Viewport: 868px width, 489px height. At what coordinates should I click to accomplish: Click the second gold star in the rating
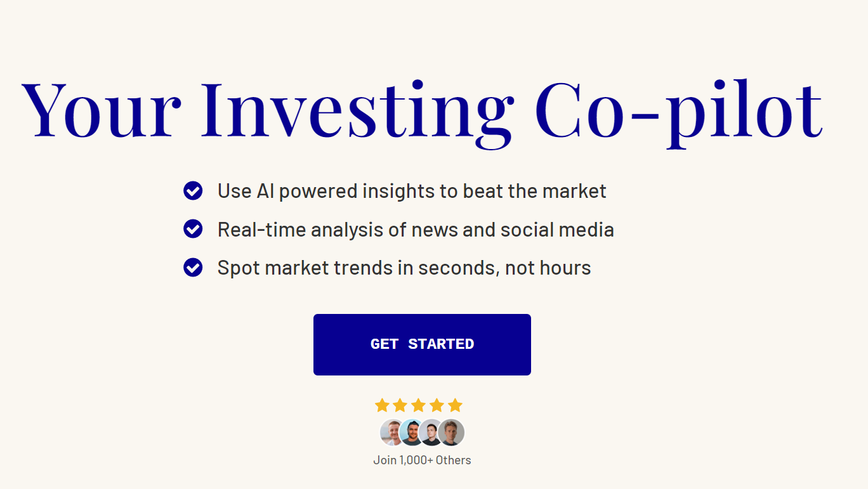click(x=400, y=405)
